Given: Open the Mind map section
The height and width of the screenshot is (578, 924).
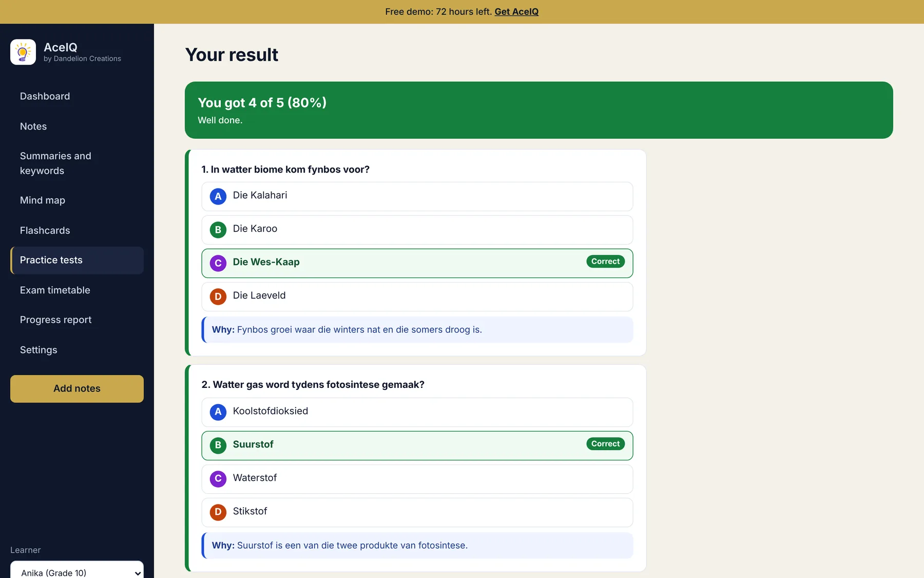Looking at the screenshot, I should pos(77,200).
